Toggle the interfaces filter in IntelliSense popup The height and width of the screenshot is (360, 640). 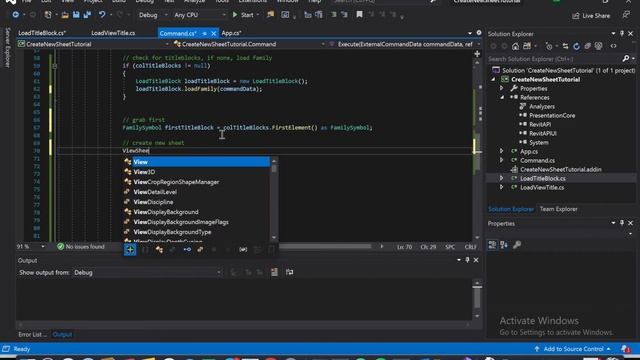[x=187, y=249]
